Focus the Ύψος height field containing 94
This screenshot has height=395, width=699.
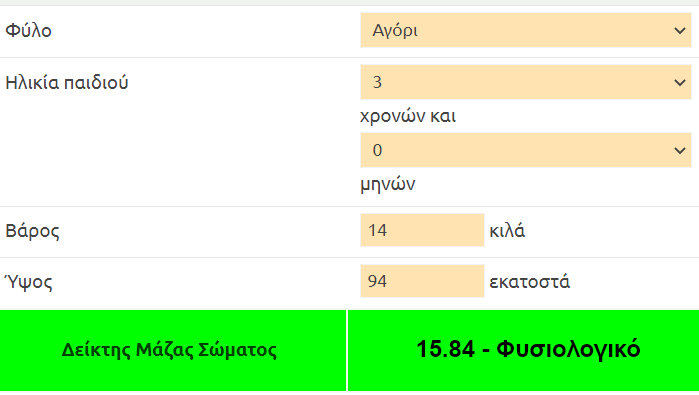pyautogui.click(x=422, y=281)
